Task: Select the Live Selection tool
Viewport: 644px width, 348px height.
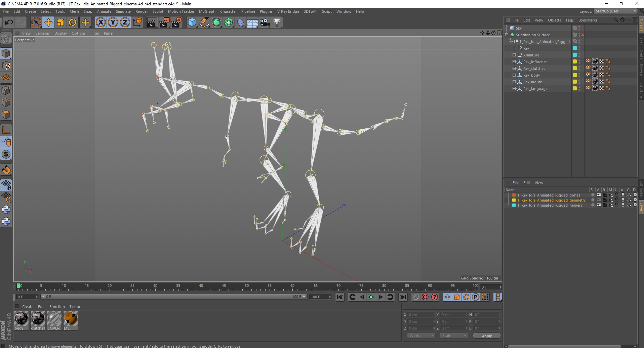Action: [x=36, y=23]
